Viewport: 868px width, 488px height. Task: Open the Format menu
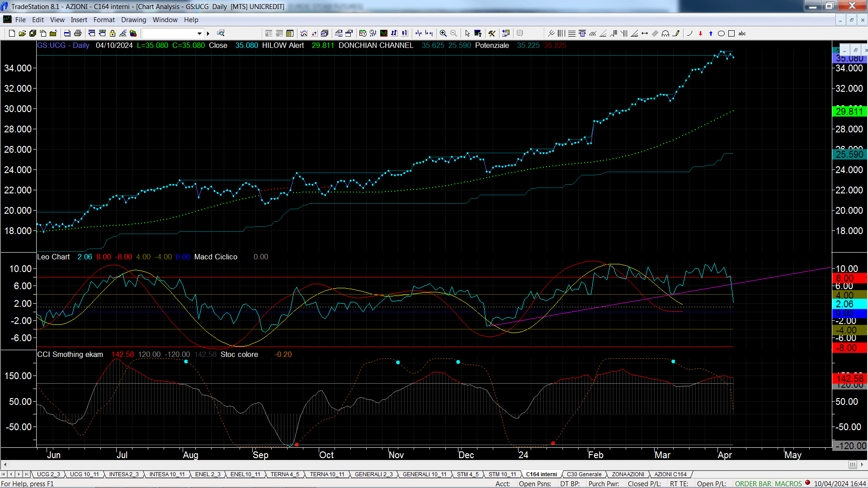pos(104,19)
